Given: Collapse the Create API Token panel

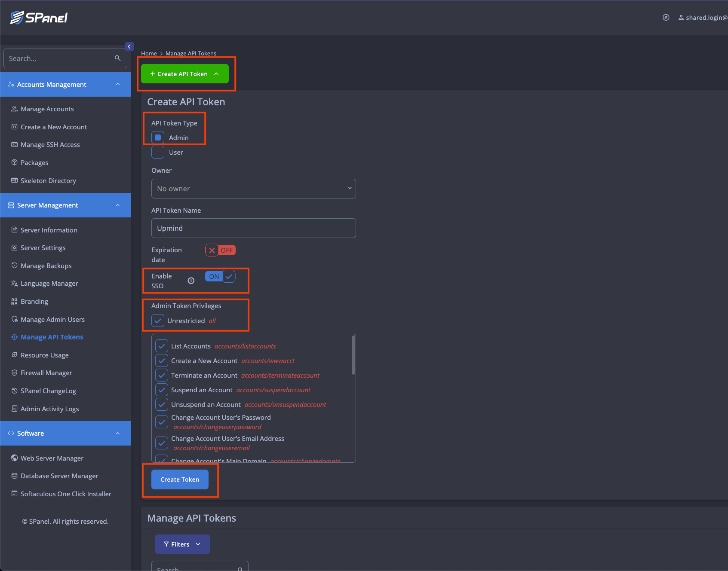Looking at the screenshot, I should (x=185, y=74).
